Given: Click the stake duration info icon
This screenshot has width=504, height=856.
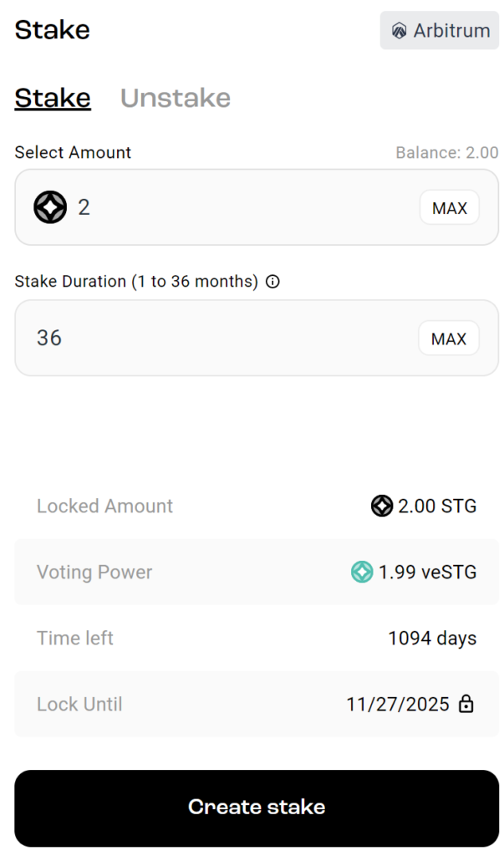Looking at the screenshot, I should tap(272, 282).
